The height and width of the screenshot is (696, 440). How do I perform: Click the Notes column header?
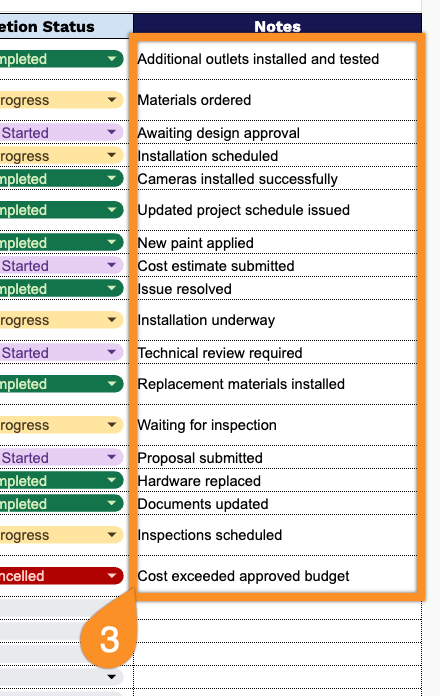(277, 26)
